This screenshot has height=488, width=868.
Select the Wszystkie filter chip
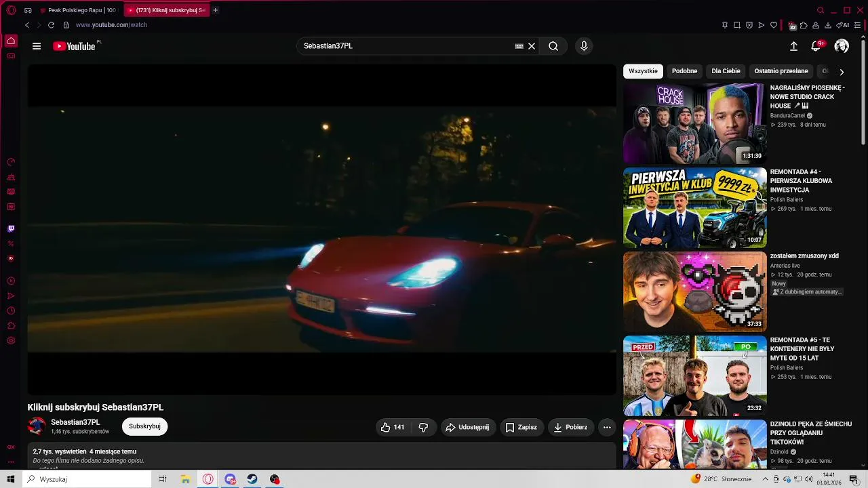[x=643, y=71]
